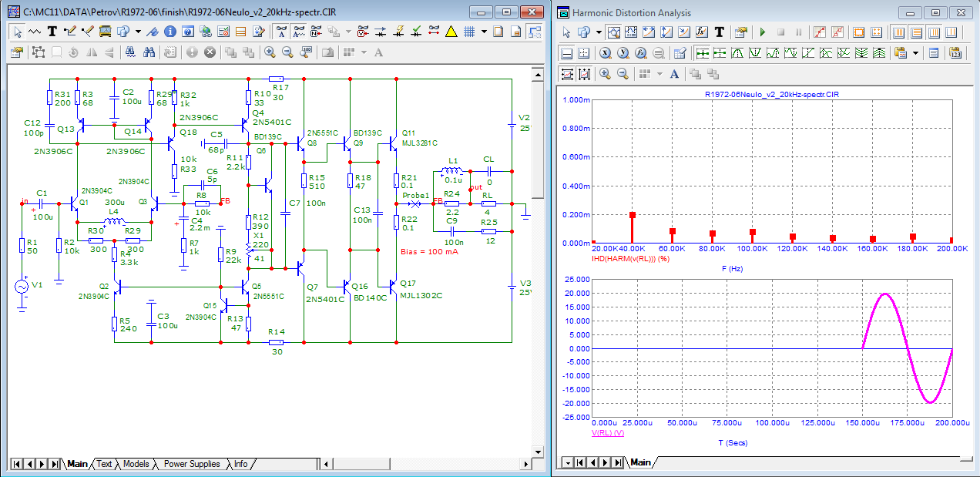
Task: Click the yellow triangle icon in schematic toolbar
Action: pos(451,32)
